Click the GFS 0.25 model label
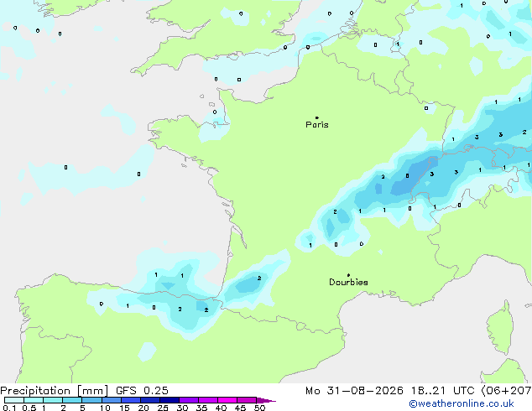Screen dimensions: 532x411 pyautogui.click(x=142, y=391)
